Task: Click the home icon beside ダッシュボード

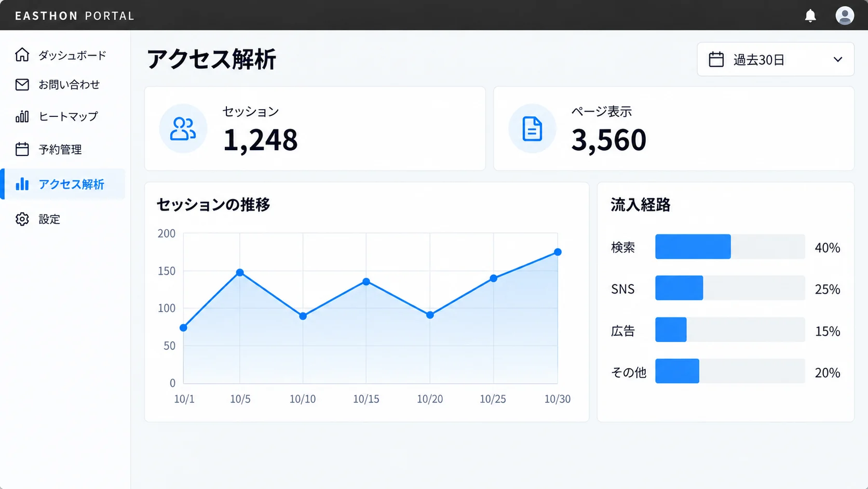Action: click(22, 55)
